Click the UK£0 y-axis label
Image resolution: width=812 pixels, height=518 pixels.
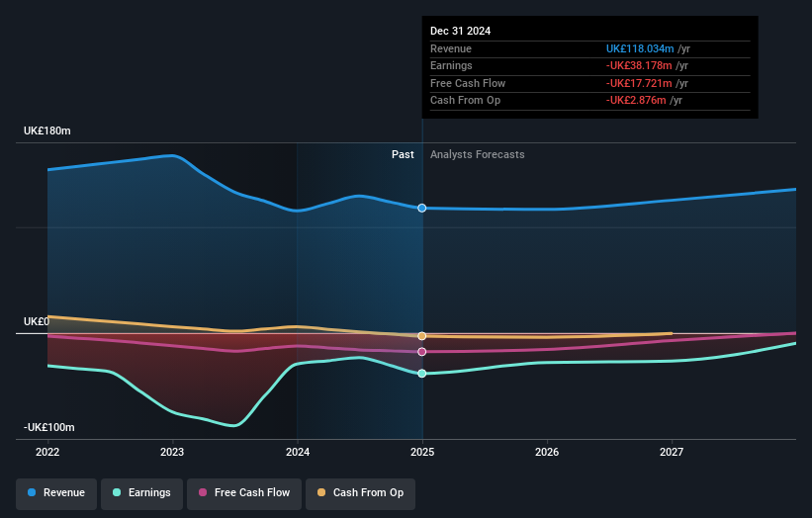37,322
